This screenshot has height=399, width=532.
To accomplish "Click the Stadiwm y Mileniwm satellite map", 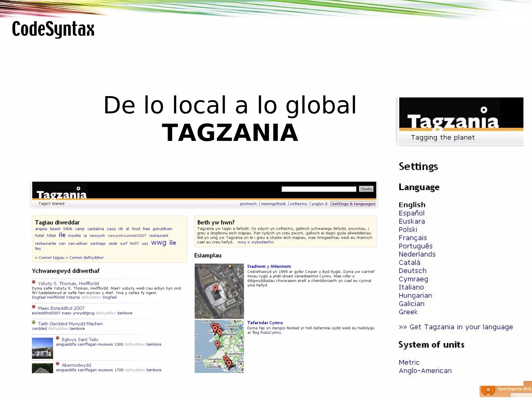I will point(219,291).
